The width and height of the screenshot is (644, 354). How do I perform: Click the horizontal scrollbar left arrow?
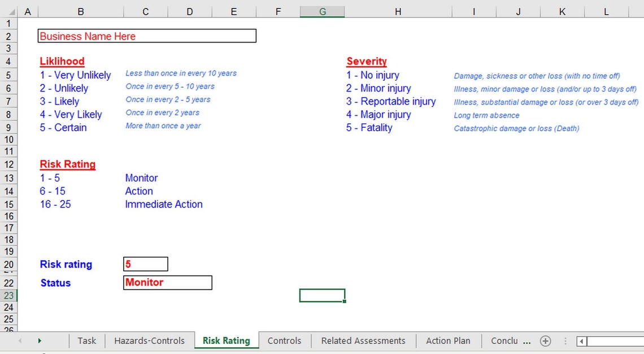581,341
